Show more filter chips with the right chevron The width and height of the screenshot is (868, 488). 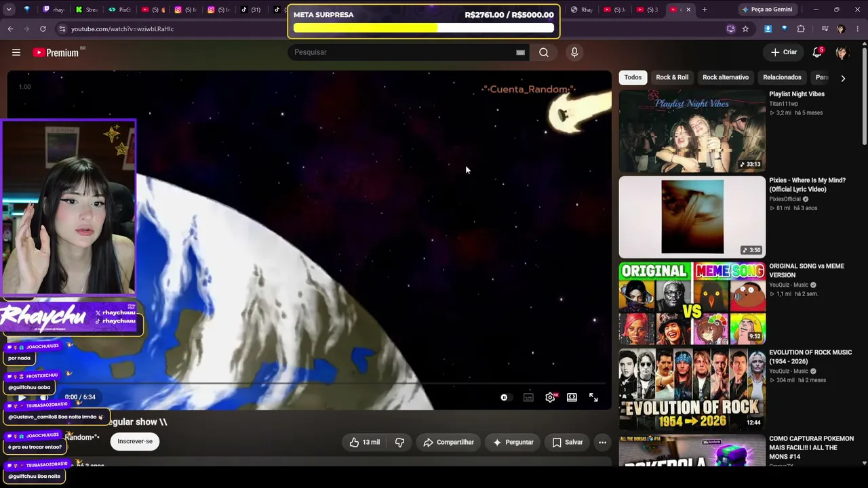tap(843, 78)
